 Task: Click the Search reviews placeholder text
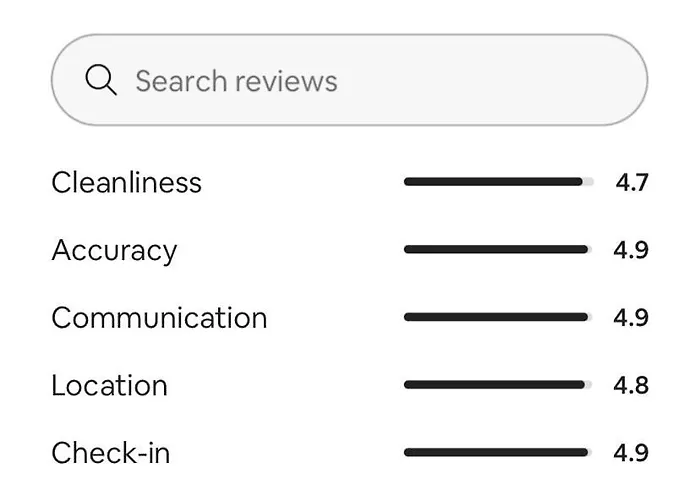(x=236, y=81)
